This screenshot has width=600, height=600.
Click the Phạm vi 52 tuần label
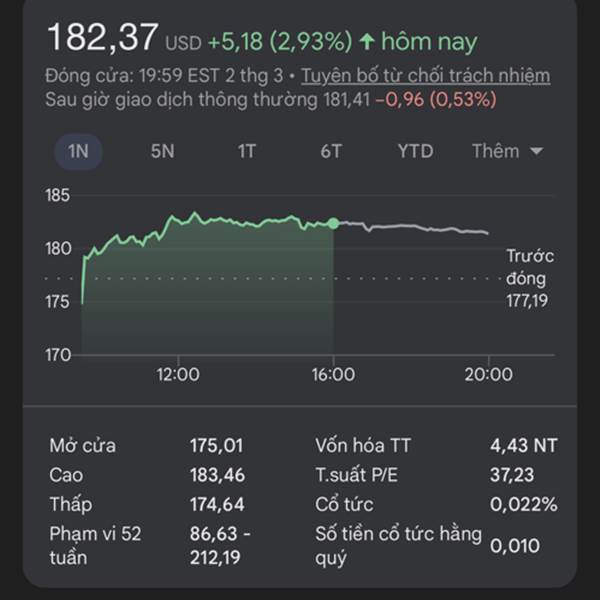pyautogui.click(x=95, y=546)
